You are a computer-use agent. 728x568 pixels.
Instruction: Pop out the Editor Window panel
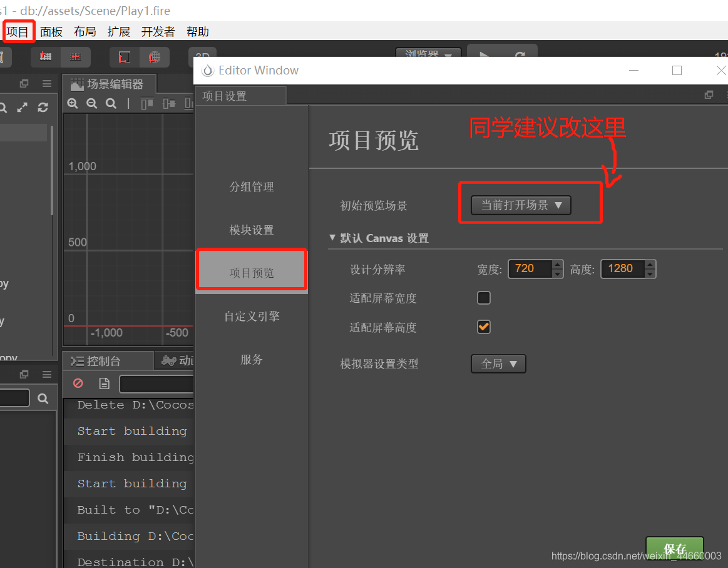pyautogui.click(x=709, y=94)
